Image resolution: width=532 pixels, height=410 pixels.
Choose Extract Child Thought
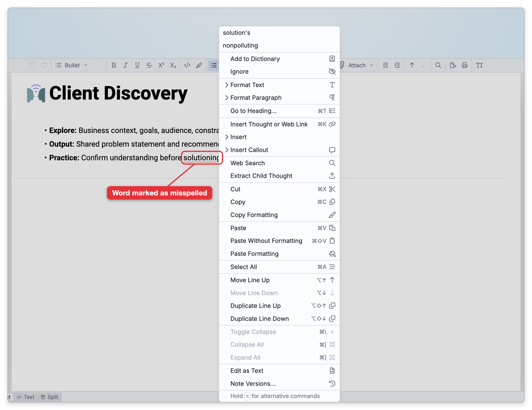(x=279, y=176)
